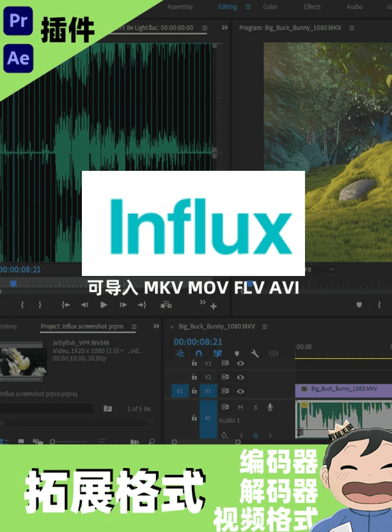Click the Insert button in Source monitor
Viewport: 392px width, 532px height.
[x=166, y=305]
